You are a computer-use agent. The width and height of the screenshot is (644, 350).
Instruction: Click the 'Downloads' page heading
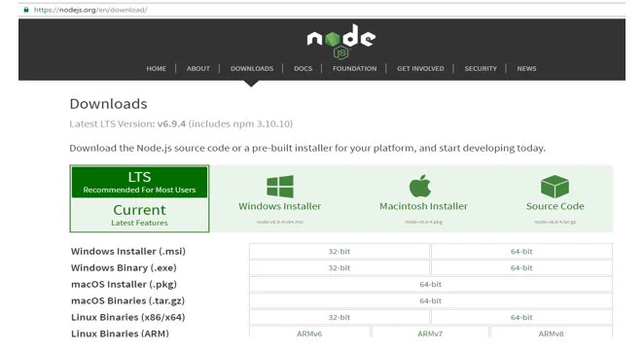point(108,104)
